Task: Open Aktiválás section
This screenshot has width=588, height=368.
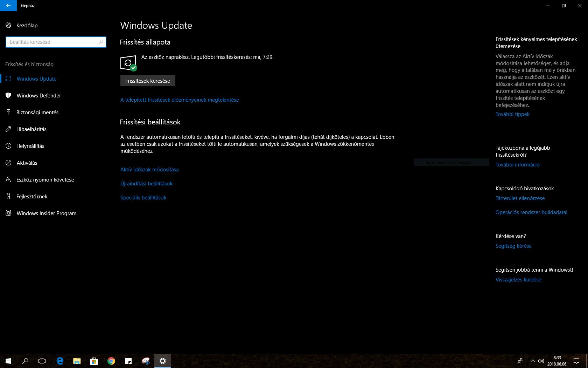Action: pos(27,163)
